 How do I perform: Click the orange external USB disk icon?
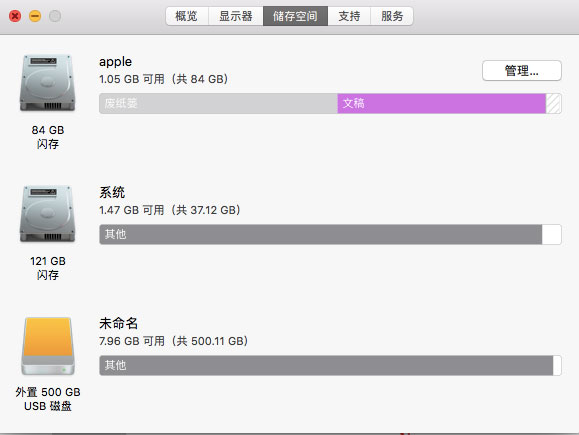(48, 346)
